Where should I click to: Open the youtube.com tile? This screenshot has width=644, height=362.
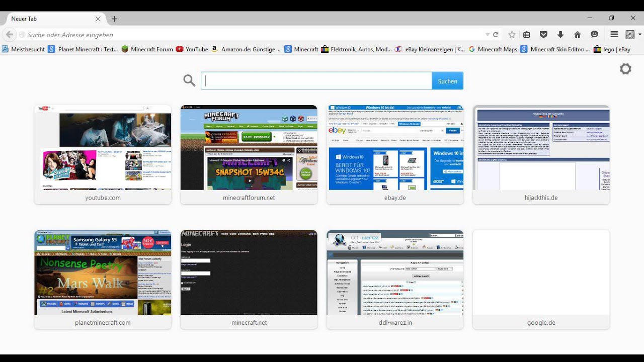click(x=103, y=154)
